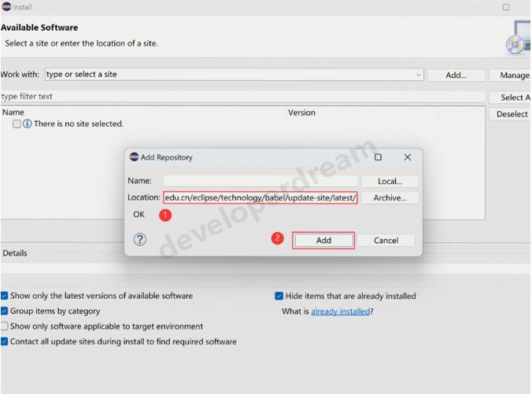Click the Add button in Add Repository dialog
This screenshot has height=394, width=532.
(x=323, y=241)
